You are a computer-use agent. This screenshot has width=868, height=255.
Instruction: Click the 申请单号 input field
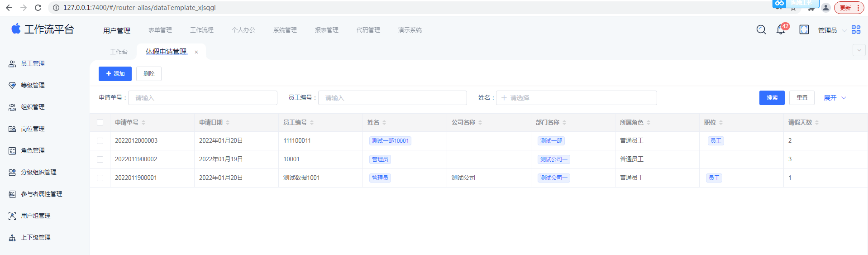(x=202, y=98)
